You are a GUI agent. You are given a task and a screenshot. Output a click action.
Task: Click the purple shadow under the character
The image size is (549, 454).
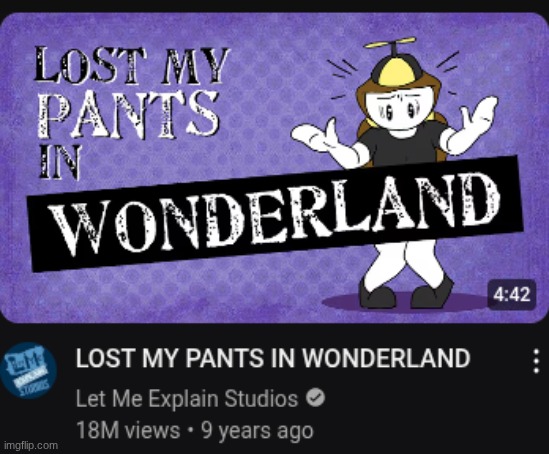[x=406, y=303]
